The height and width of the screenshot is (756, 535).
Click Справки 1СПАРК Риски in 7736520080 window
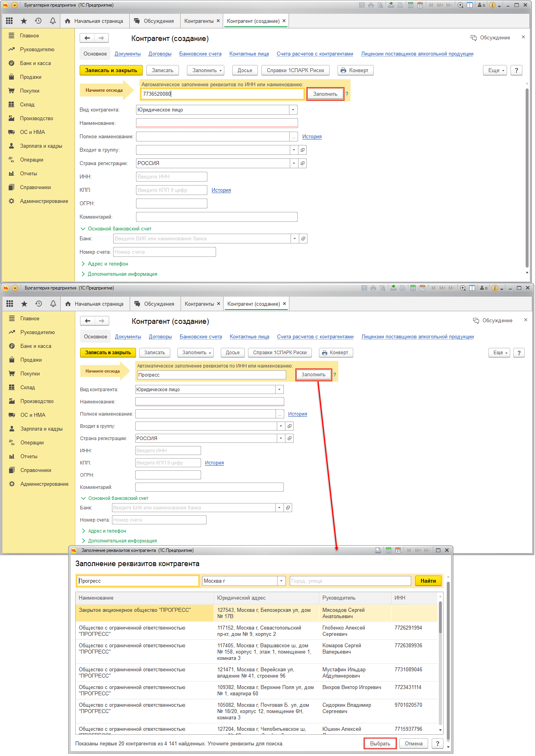click(x=295, y=70)
